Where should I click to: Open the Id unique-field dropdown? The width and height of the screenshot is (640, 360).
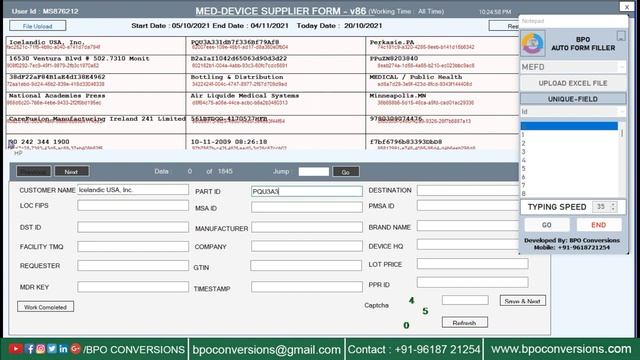tap(573, 111)
